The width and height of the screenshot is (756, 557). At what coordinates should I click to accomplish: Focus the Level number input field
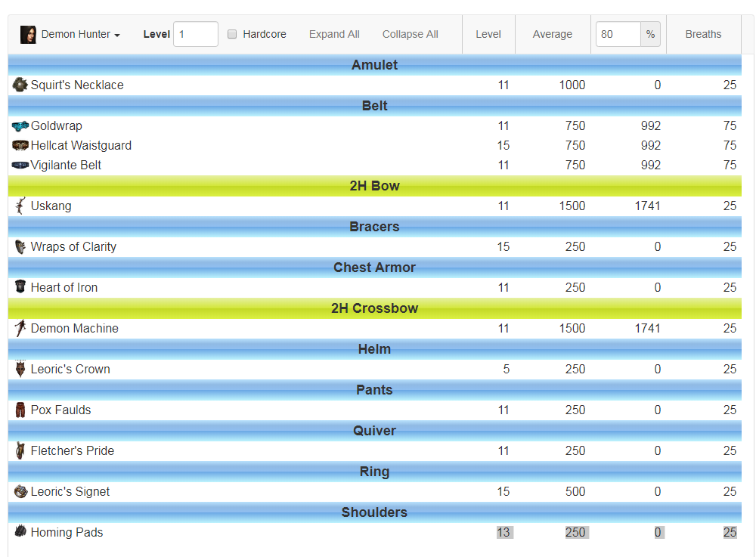tap(196, 34)
